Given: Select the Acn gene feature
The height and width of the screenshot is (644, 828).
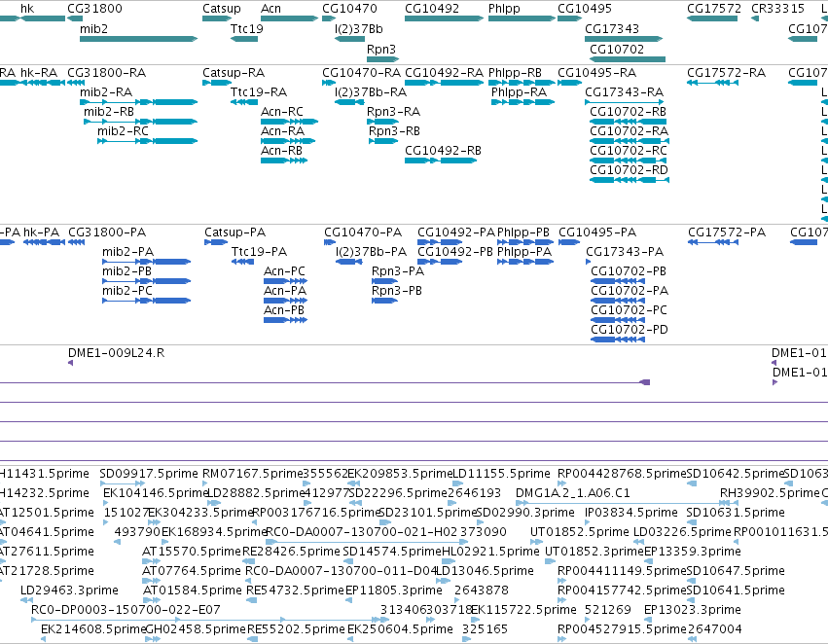Looking at the screenshot, I should point(289,18).
